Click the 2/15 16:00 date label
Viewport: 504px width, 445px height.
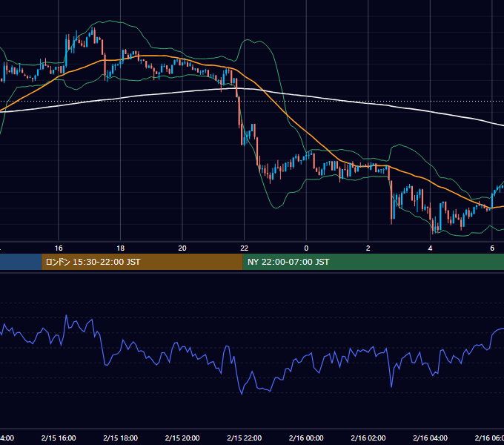[x=59, y=438]
